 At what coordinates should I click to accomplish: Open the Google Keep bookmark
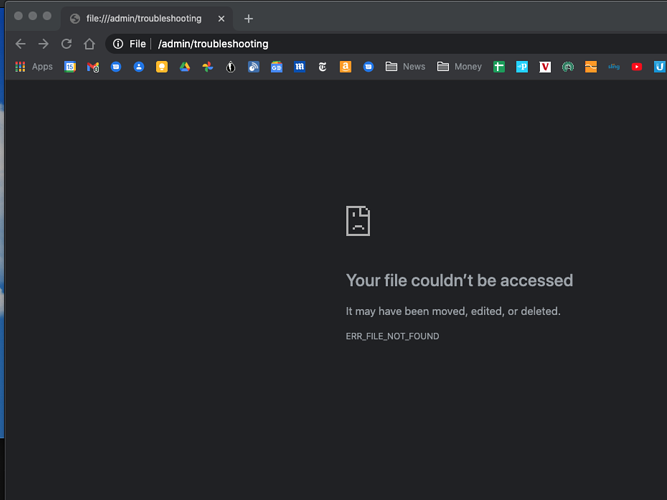tap(162, 67)
